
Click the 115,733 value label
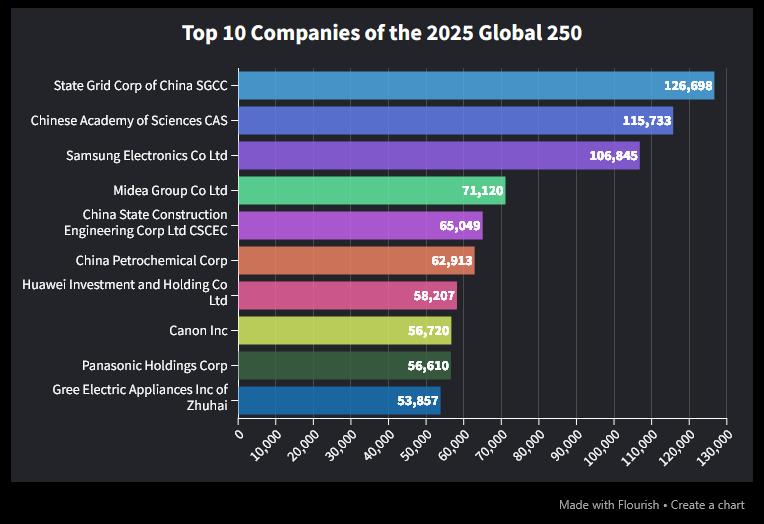coord(647,121)
